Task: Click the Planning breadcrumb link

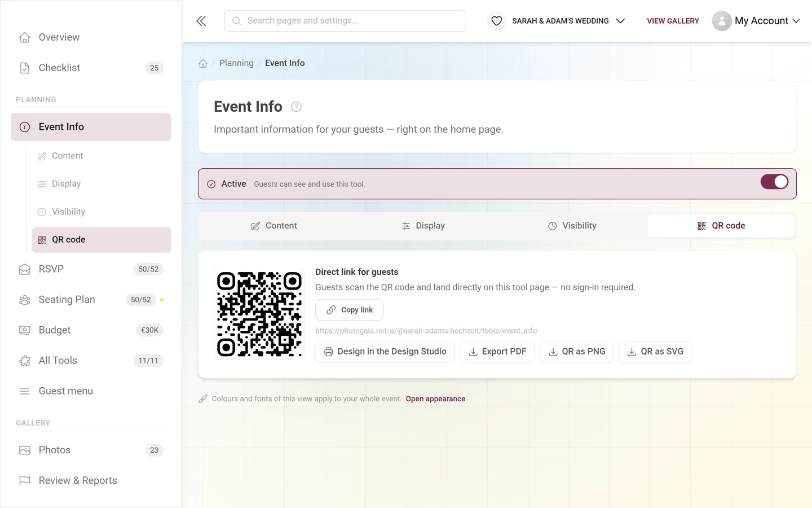Action: tap(236, 63)
